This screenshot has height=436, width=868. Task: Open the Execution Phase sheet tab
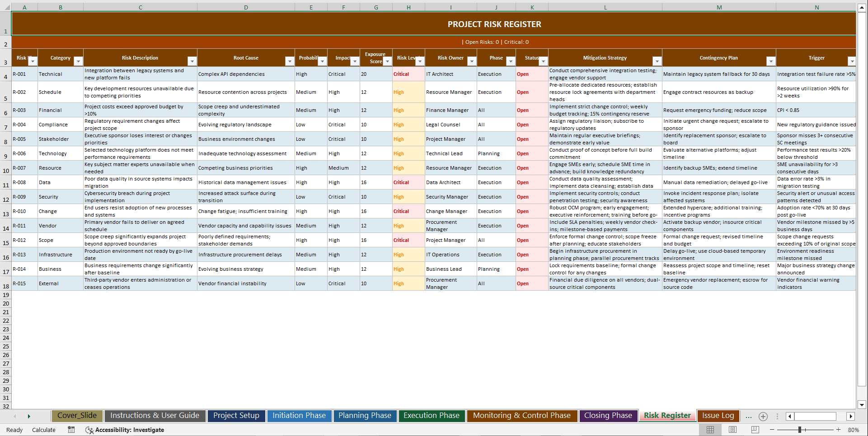pos(432,416)
